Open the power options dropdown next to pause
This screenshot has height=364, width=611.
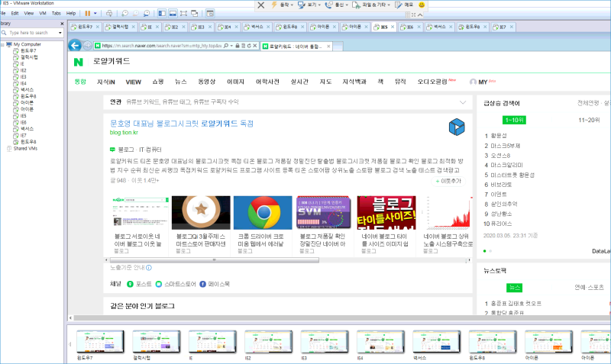coord(95,13)
